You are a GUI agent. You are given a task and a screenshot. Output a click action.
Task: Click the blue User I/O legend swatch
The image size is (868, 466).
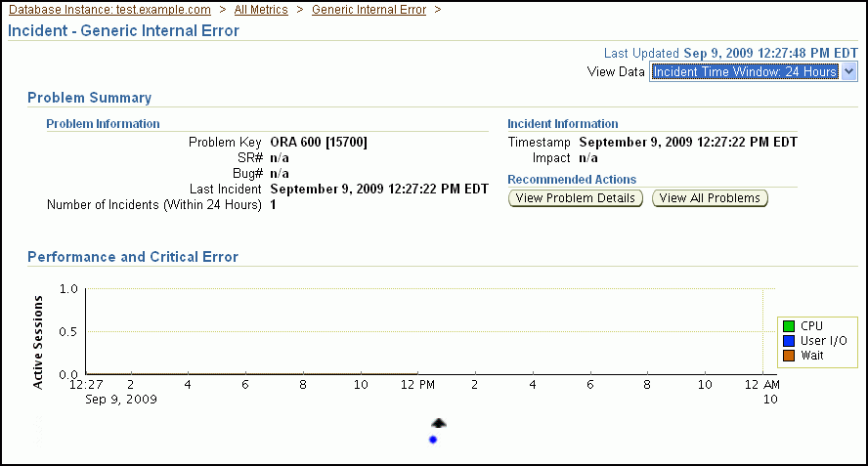tap(788, 340)
